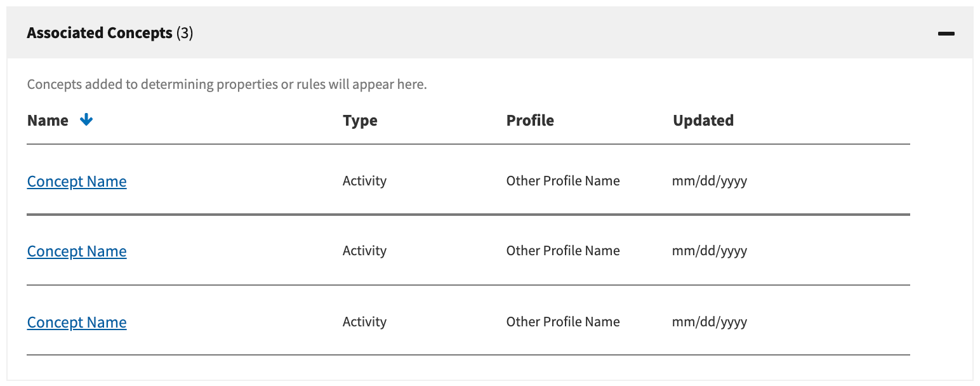Click the Associated Concepts (3) header title
The image size is (980, 386).
(110, 33)
